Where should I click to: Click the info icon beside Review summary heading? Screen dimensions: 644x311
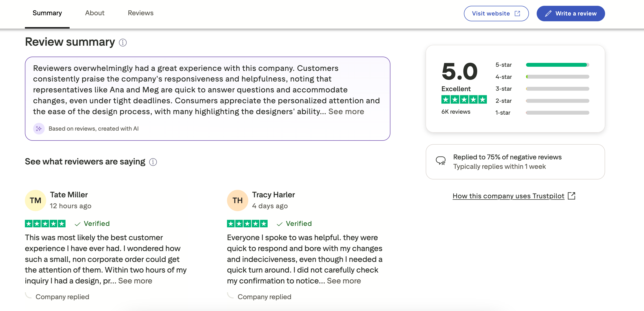(x=123, y=42)
